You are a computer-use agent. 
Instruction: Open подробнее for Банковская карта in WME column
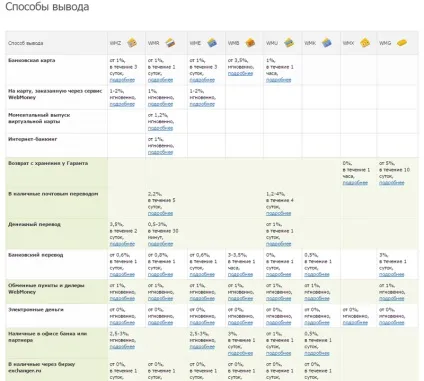[202, 80]
